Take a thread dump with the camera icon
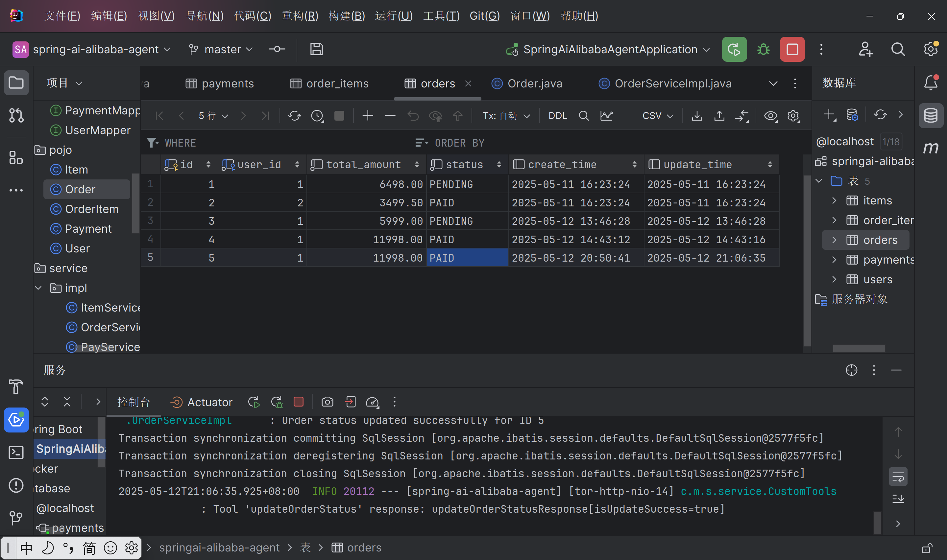The height and width of the screenshot is (560, 947). (x=327, y=402)
